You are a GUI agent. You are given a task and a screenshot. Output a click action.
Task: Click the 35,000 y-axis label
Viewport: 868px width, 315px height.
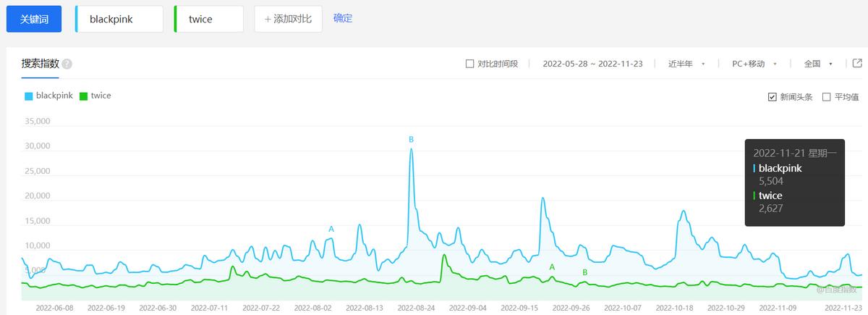pos(36,121)
